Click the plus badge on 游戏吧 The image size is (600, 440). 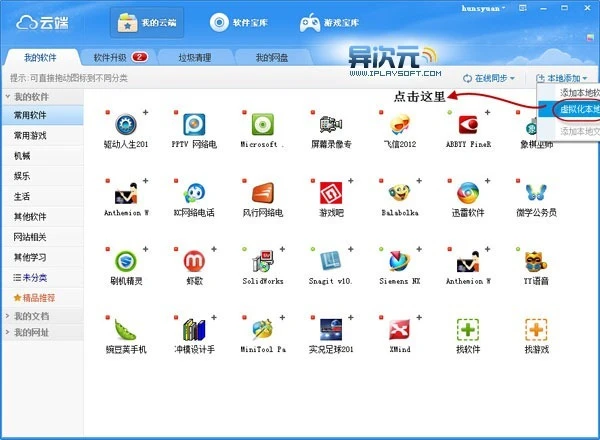351,181
